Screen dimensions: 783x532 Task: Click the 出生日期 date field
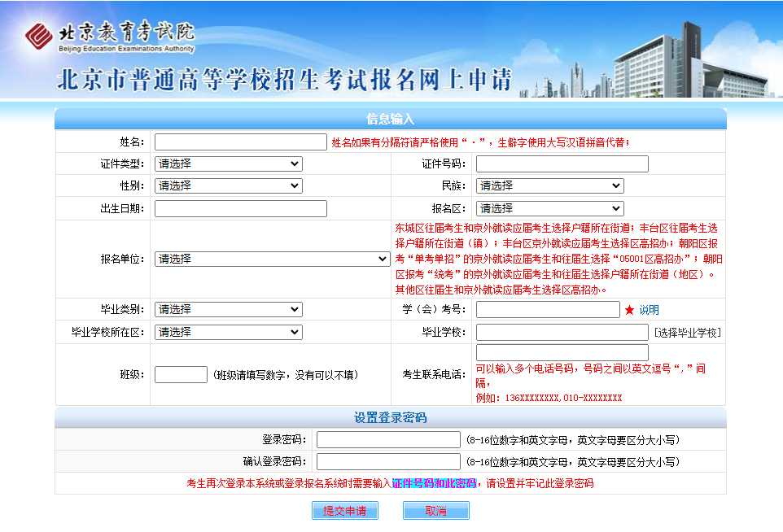tap(240, 208)
